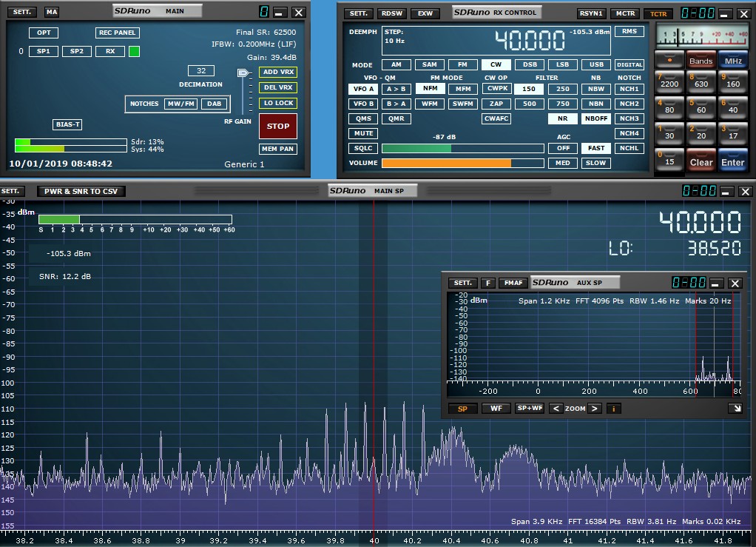Click the S-meter gauge in RX Control
Screen dimensions: 756x547
pos(701,36)
